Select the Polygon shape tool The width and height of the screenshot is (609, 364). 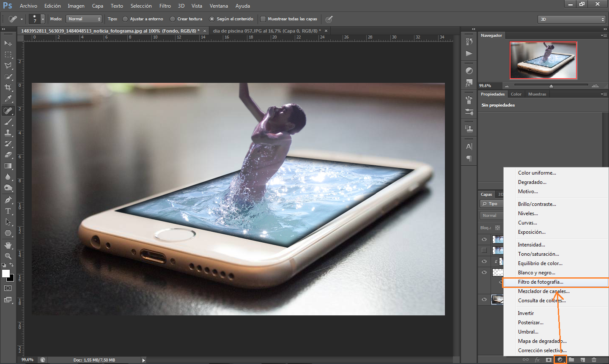[x=8, y=233]
